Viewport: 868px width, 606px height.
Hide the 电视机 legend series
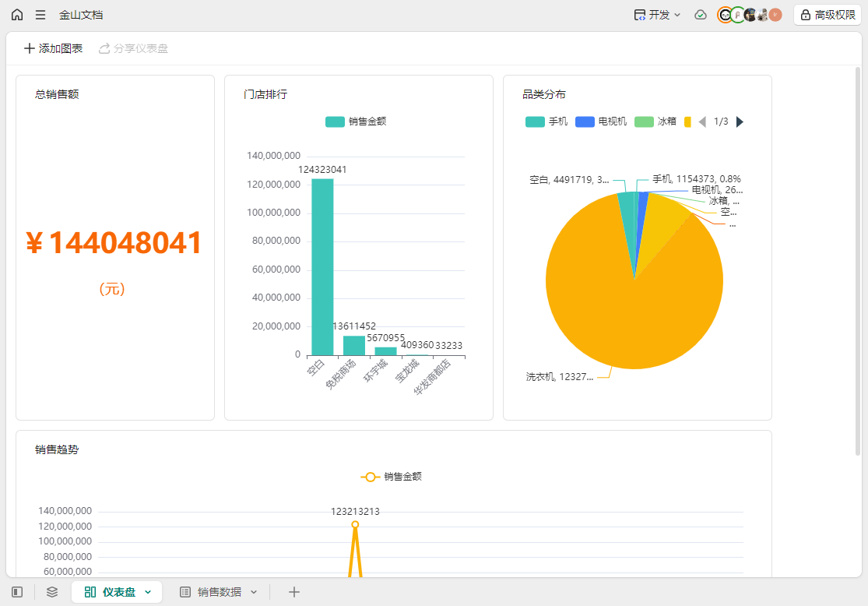(x=601, y=122)
